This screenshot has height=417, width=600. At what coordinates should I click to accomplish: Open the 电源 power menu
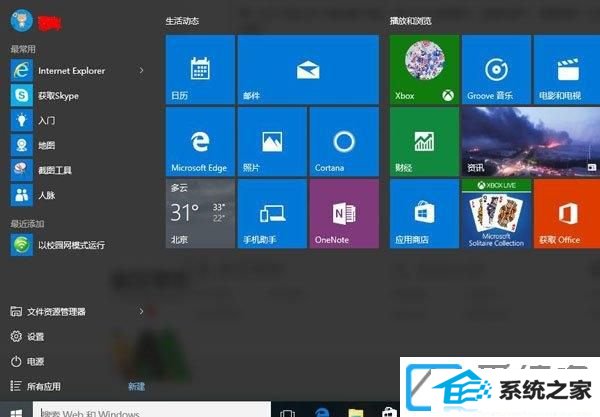27,362
